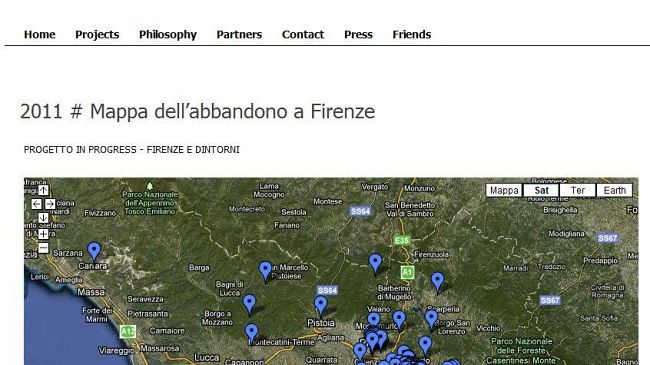Select the blue pin above Pistoia

pos(320,306)
